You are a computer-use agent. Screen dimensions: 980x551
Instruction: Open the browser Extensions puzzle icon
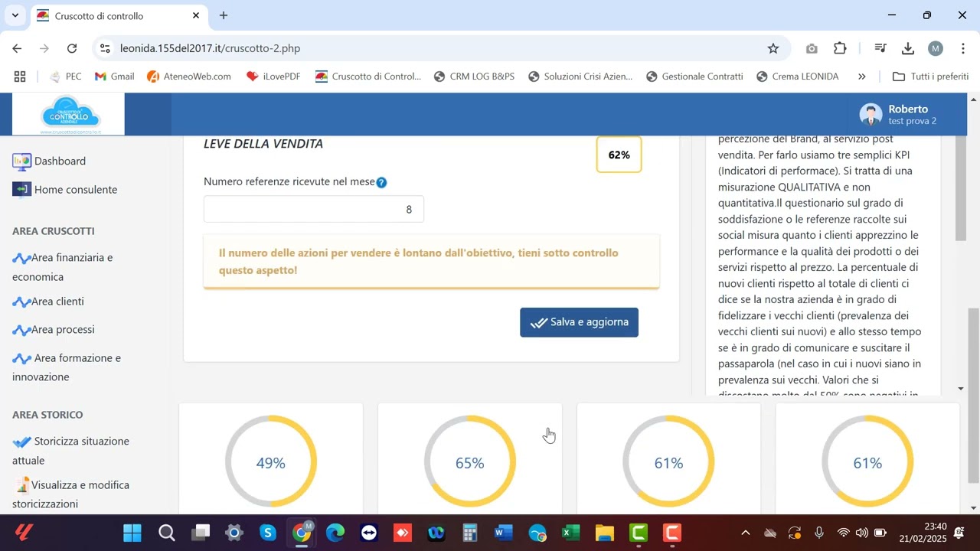point(840,48)
